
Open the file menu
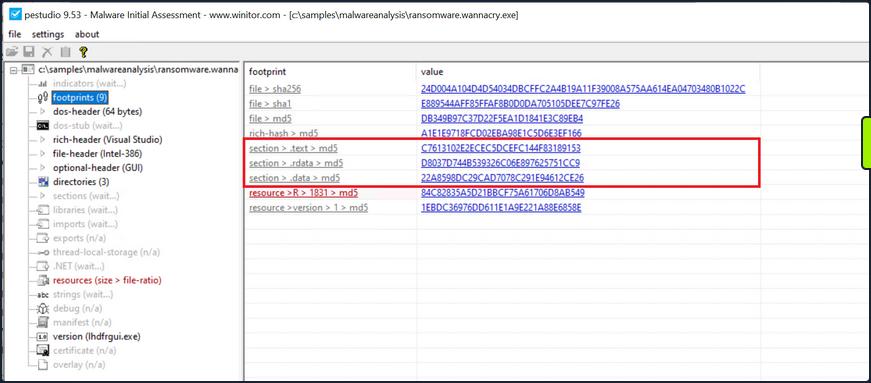[14, 34]
